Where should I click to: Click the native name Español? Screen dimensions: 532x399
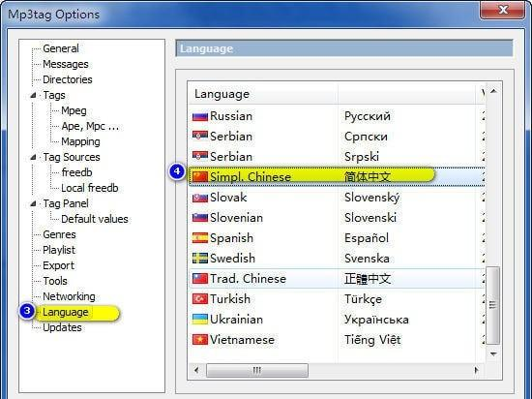coord(367,238)
